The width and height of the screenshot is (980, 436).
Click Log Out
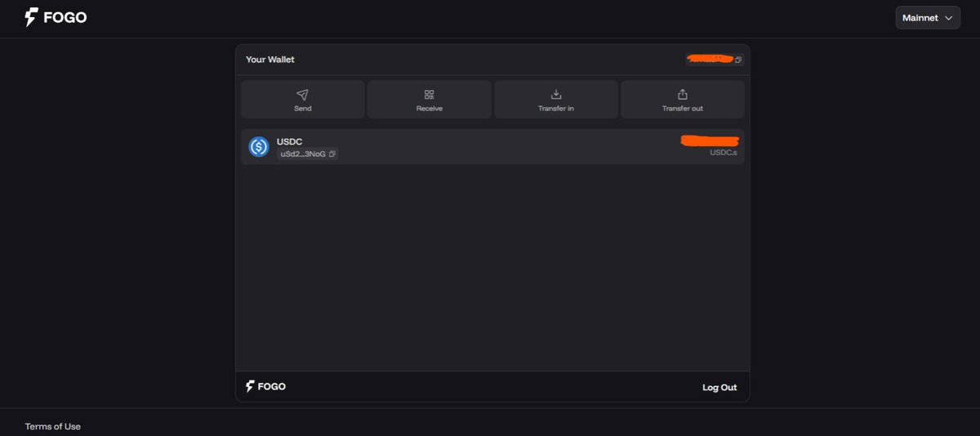click(x=719, y=387)
